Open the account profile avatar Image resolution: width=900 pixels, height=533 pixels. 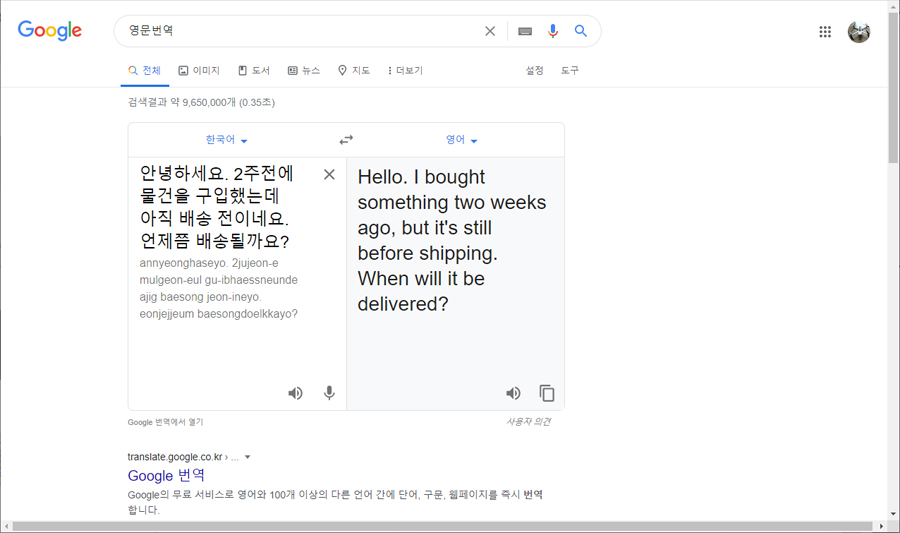pos(859,32)
